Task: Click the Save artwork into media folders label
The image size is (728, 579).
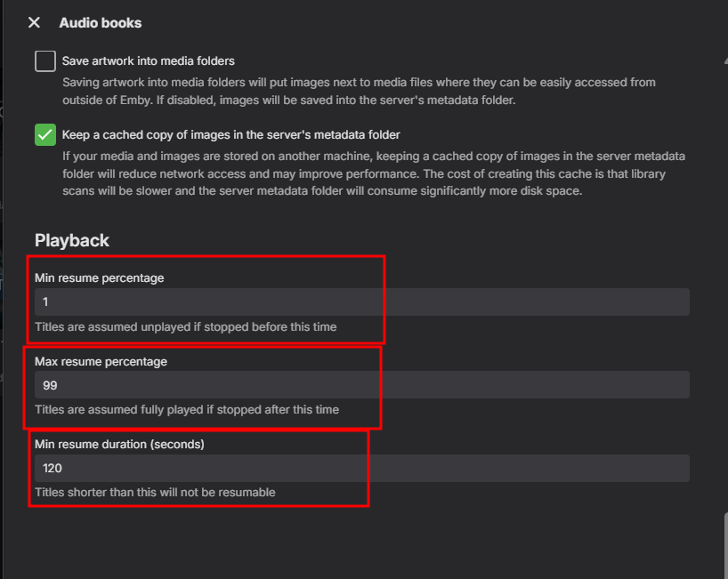Action: [x=148, y=61]
